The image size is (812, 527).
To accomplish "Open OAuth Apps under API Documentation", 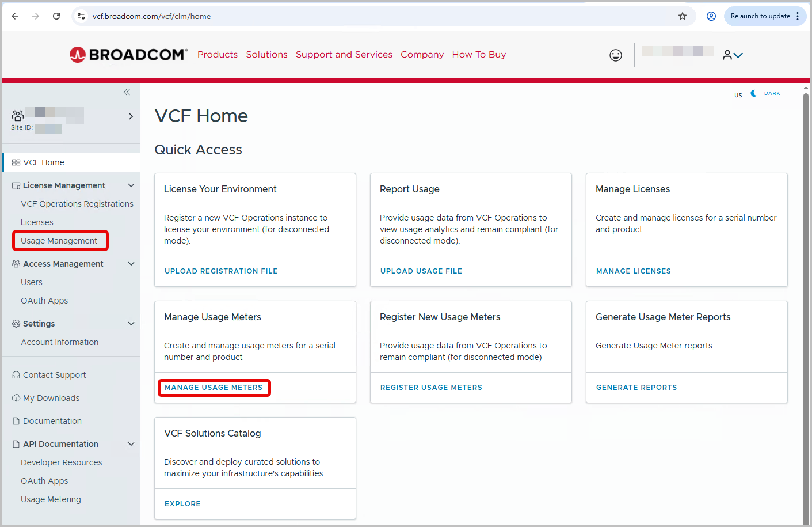I will (x=44, y=481).
